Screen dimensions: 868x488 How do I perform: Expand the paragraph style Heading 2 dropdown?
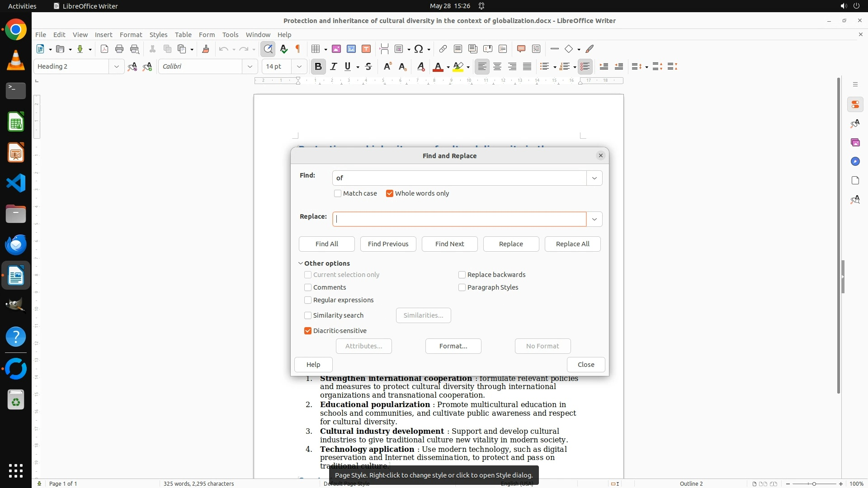point(116,66)
